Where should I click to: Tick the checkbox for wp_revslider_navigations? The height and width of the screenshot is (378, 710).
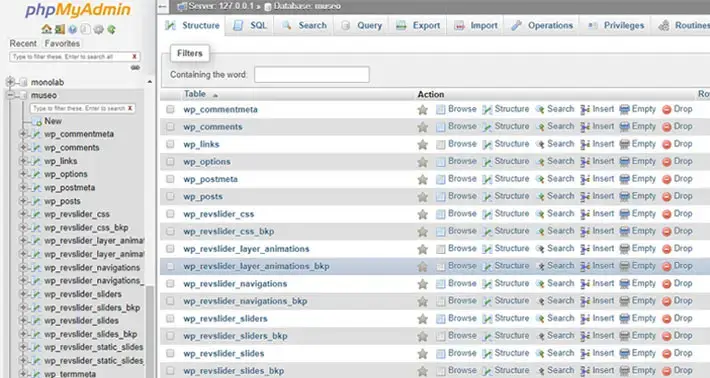pyautogui.click(x=170, y=284)
